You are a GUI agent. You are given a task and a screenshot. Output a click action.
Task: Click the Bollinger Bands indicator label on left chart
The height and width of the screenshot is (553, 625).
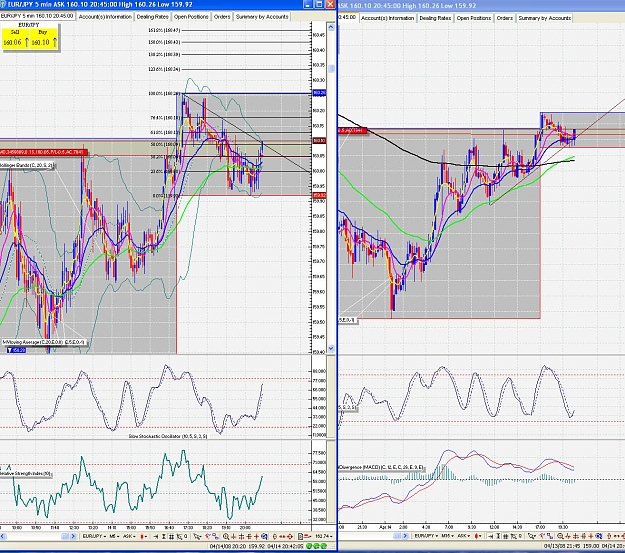(26, 165)
